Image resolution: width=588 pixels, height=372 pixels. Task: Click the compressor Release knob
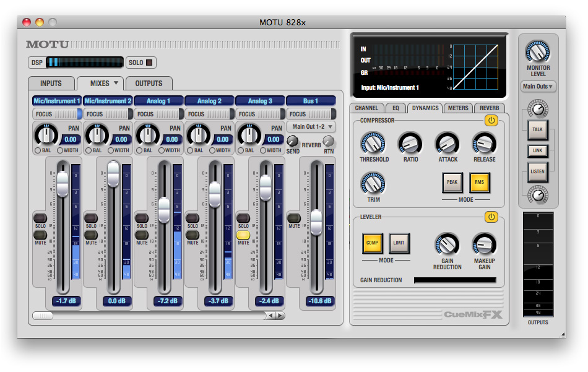[484, 144]
